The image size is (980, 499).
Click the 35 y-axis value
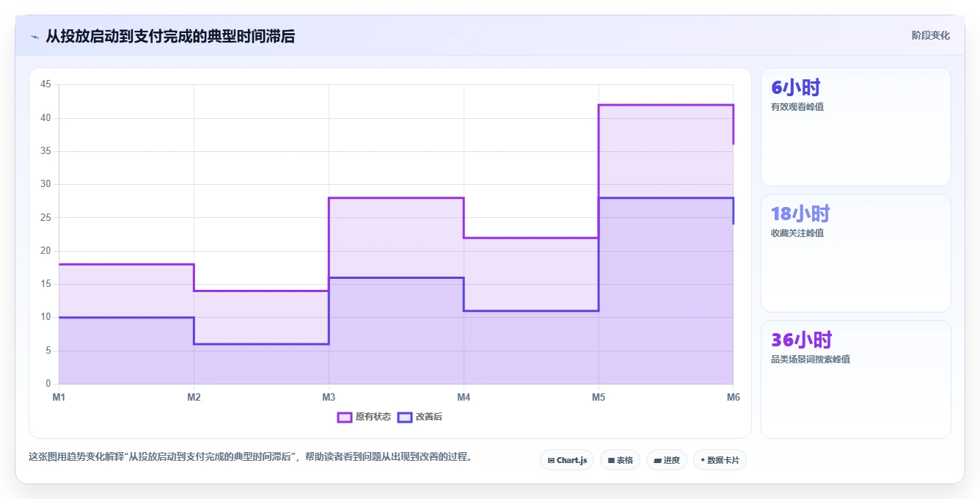click(45, 151)
